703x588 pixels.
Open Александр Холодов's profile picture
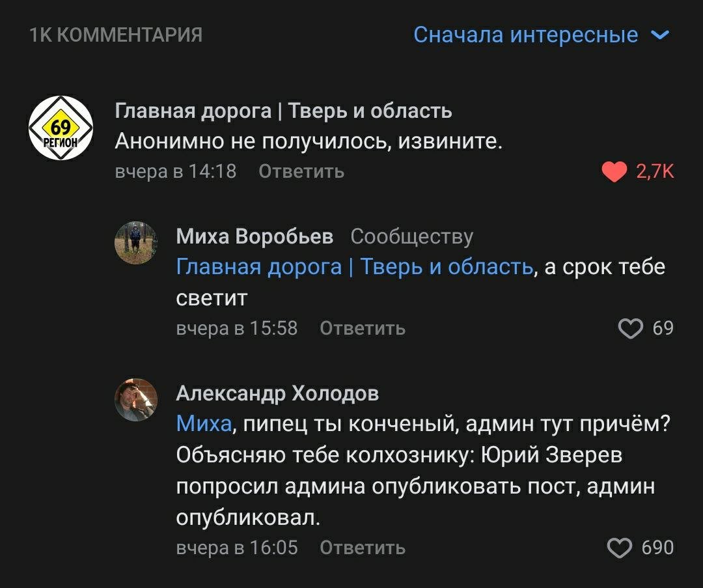[135, 399]
